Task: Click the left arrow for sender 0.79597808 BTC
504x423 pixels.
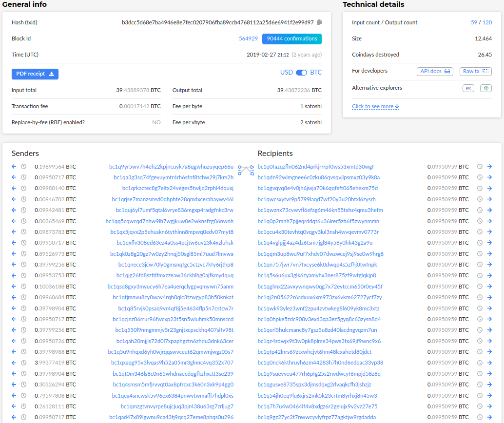Action: [14, 395]
